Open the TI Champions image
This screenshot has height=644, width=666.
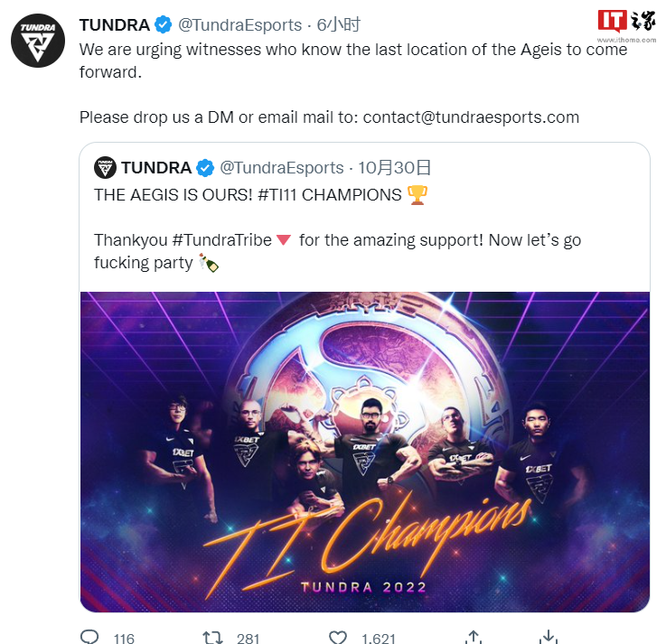click(365, 452)
